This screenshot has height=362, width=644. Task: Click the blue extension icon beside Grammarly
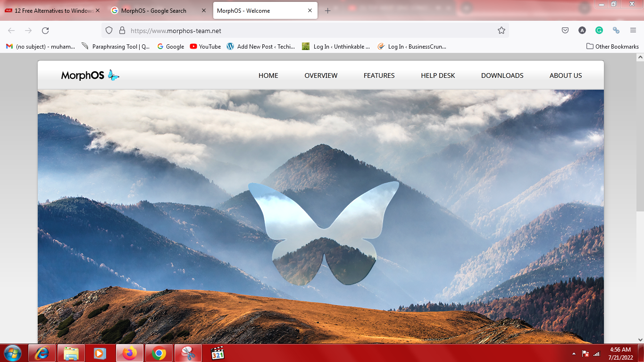616,30
